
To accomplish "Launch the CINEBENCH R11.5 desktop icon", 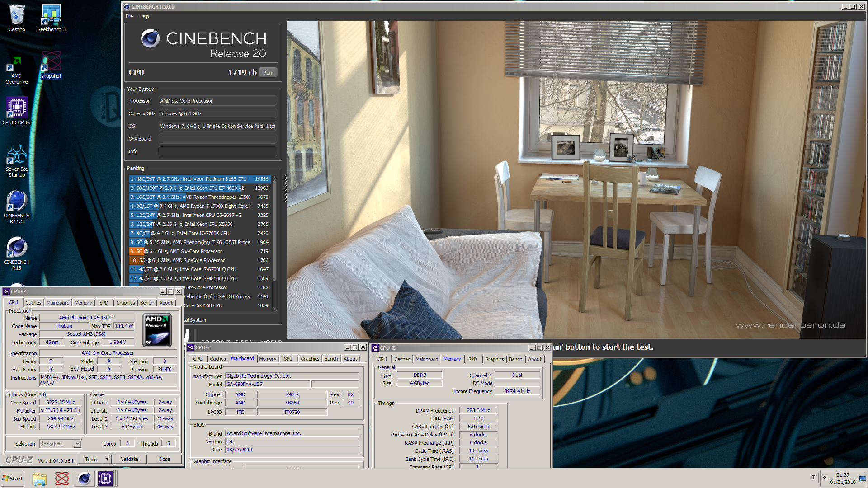I will click(x=17, y=207).
